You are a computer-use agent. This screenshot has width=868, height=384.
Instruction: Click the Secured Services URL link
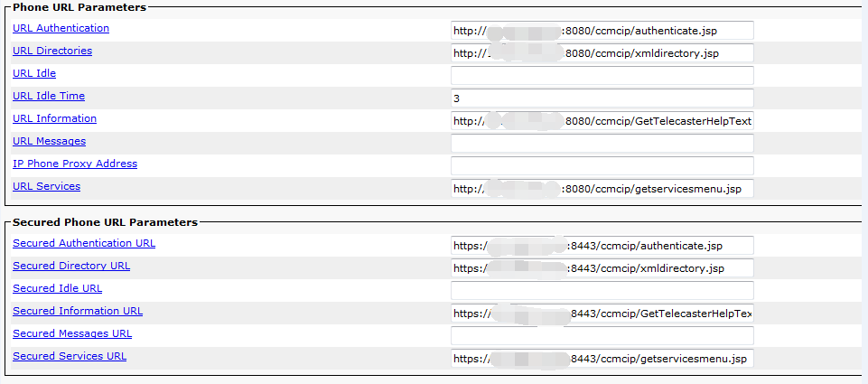point(70,356)
